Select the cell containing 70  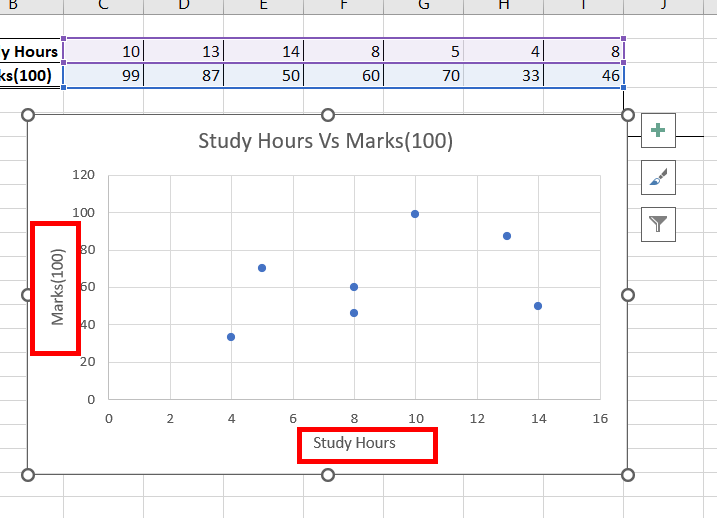pyautogui.click(x=423, y=75)
